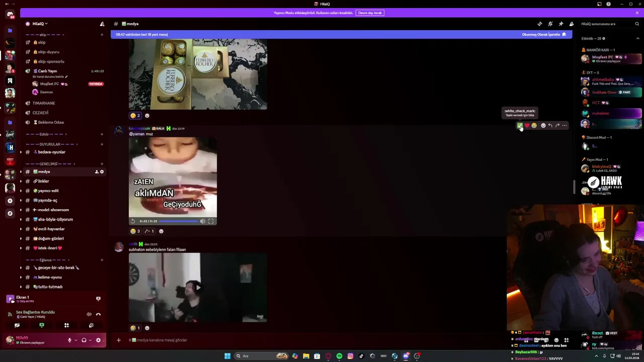
Task: Click the invite people icon beside HilalQ
Action: 102,24
